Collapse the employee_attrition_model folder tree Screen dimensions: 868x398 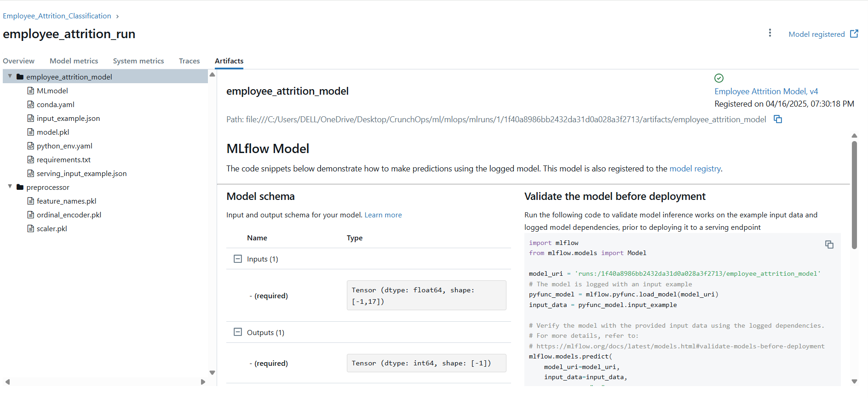(10, 76)
